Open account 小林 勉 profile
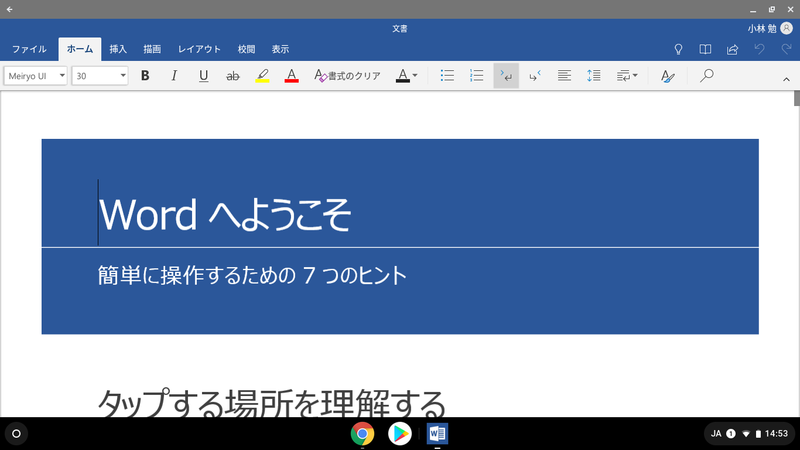This screenshot has height=450, width=800. click(770, 29)
